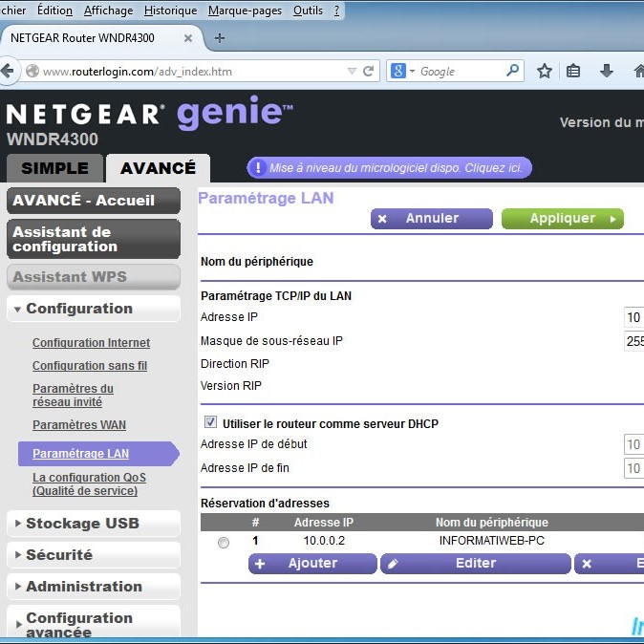Viewport: 644px width, 644px height.
Task: Select Paramétrage LAN in sidebar
Action: coord(98,454)
